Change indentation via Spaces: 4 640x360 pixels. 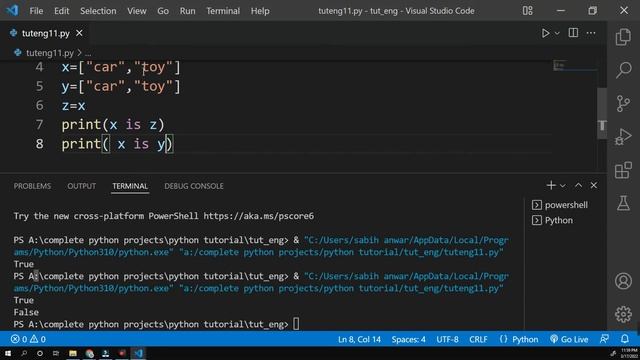point(408,339)
